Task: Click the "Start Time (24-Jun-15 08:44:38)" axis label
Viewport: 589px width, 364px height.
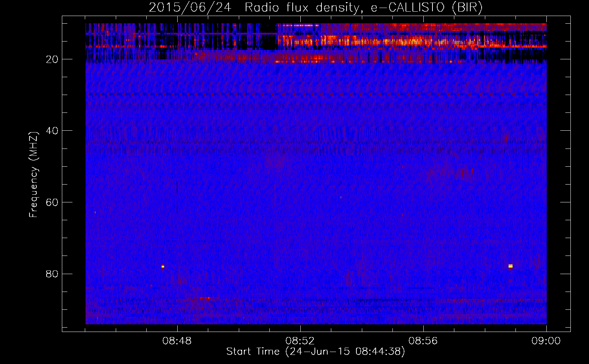Action: (316, 352)
